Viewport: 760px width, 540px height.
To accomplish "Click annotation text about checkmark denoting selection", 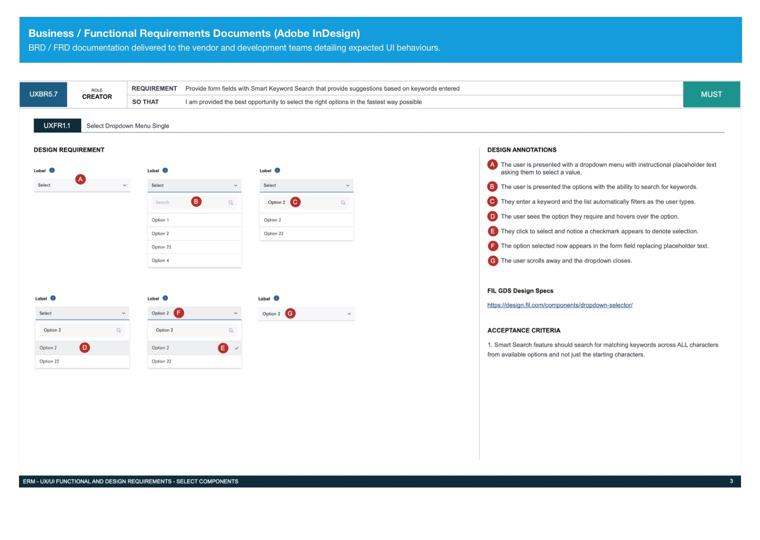I will 599,231.
